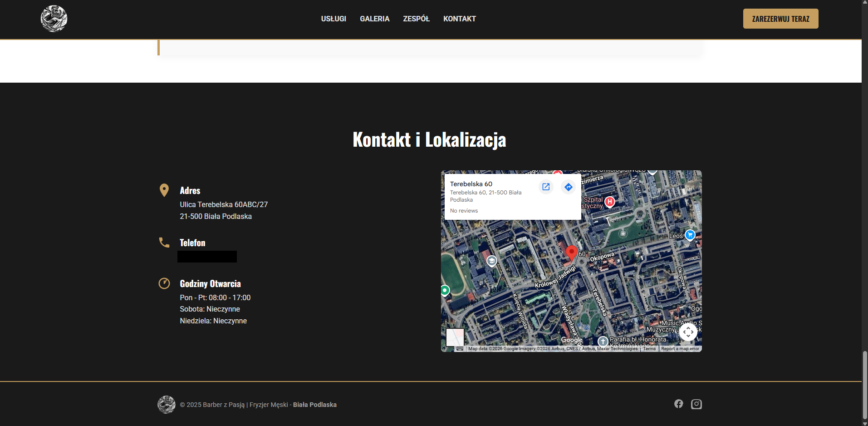Toggle the map view inset thumbnail
This screenshot has width=868, height=426.
coord(455,337)
